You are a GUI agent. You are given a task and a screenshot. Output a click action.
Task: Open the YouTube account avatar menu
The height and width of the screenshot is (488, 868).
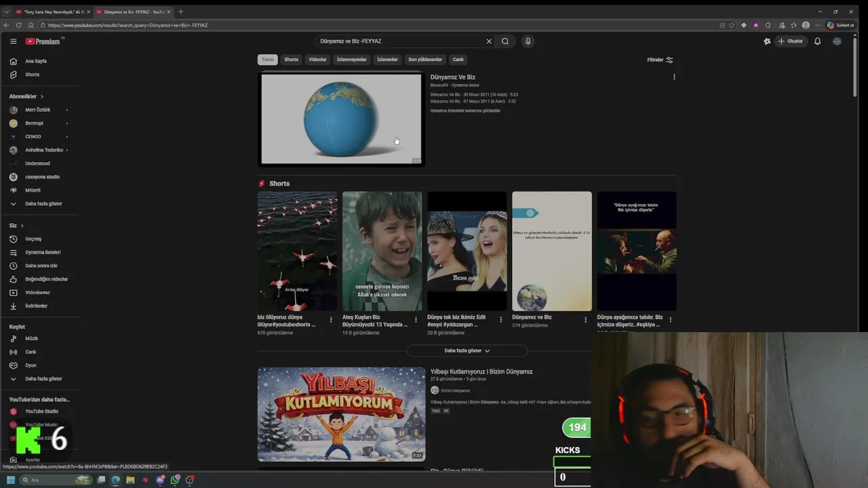point(837,41)
